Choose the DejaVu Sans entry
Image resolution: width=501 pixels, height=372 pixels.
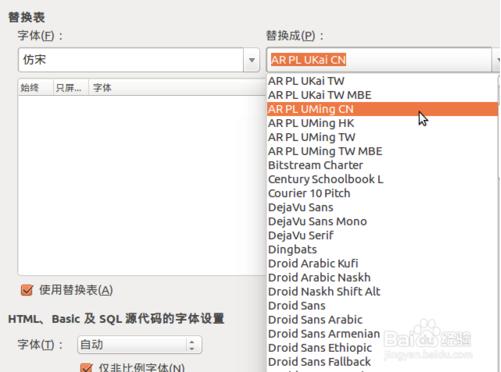[x=382, y=207]
